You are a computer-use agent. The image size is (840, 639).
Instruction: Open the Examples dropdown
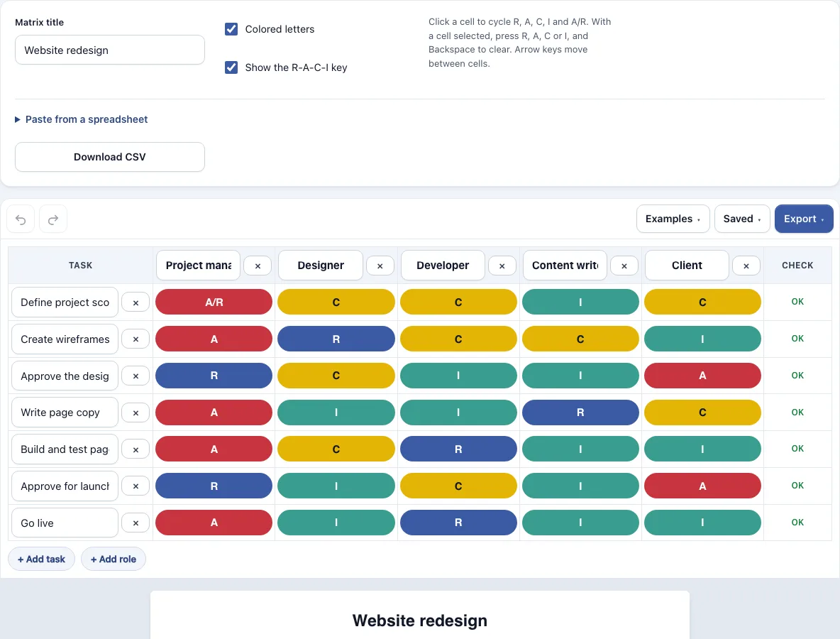(673, 219)
